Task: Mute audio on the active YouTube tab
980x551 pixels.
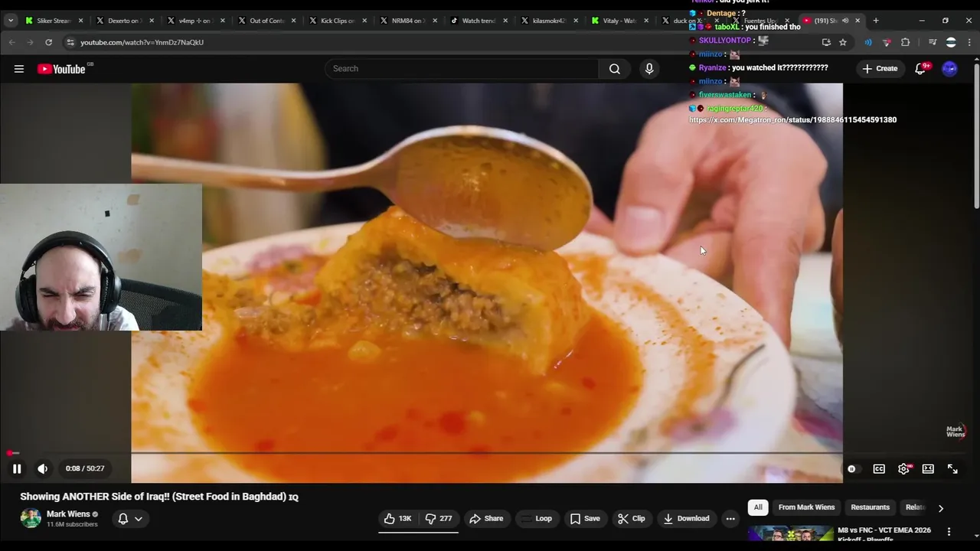Action: (845, 21)
